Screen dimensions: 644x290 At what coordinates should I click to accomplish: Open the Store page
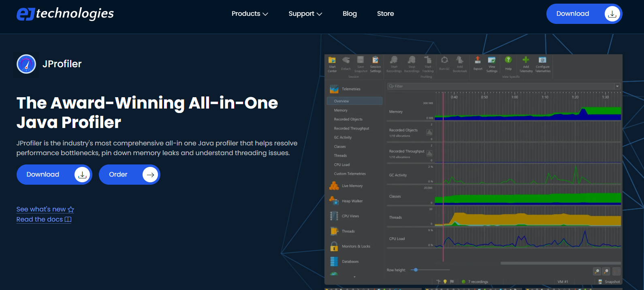[x=386, y=14]
